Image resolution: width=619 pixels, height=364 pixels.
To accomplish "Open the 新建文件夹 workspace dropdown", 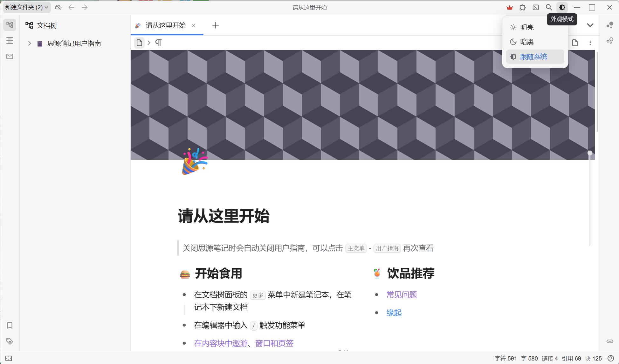I will (x=27, y=7).
